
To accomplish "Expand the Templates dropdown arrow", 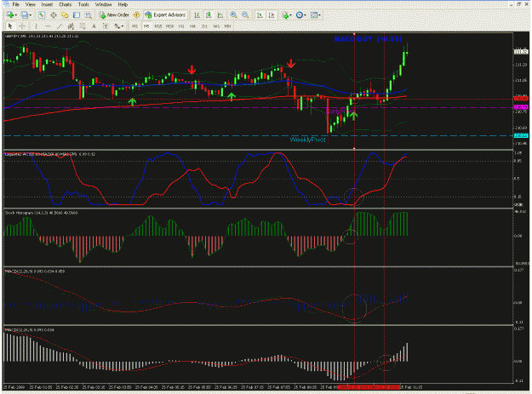I will (x=319, y=15).
